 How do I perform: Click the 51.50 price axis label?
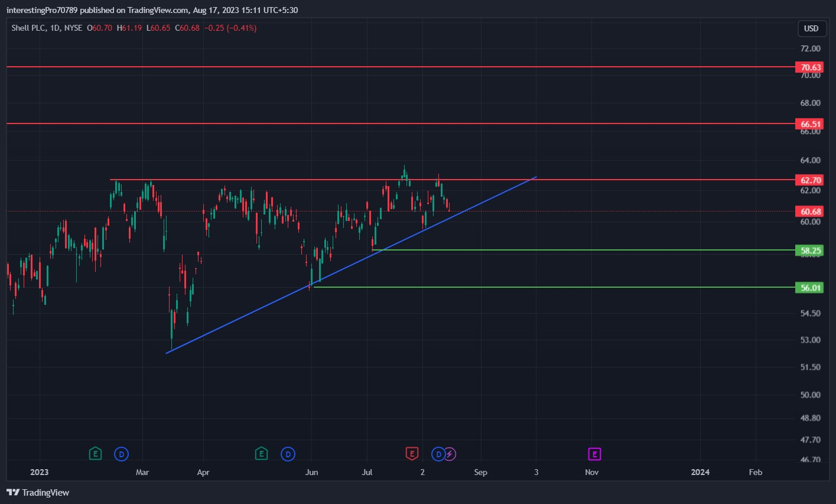point(811,367)
